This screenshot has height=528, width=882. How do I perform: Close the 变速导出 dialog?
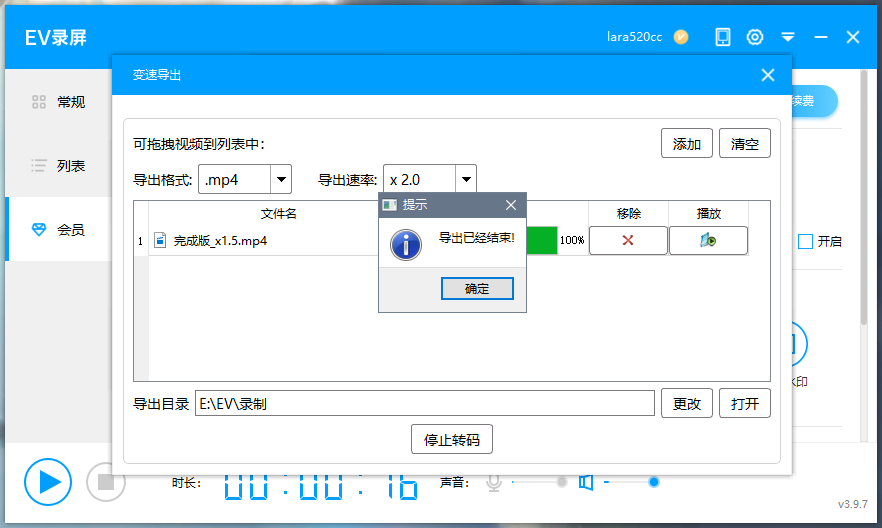[768, 75]
